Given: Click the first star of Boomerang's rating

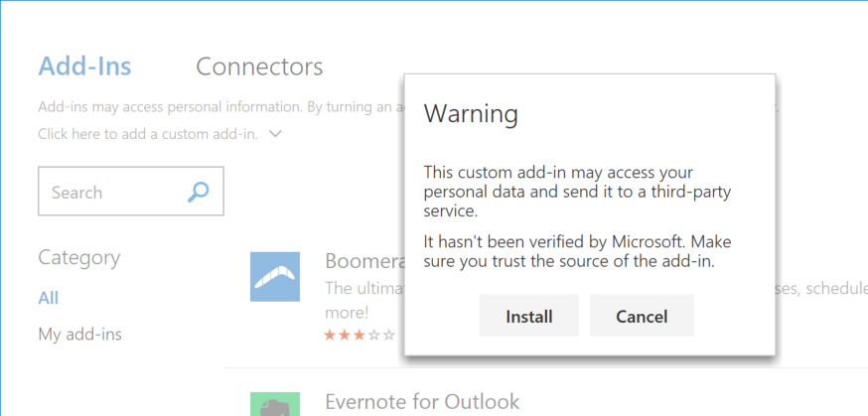Looking at the screenshot, I should 330,336.
